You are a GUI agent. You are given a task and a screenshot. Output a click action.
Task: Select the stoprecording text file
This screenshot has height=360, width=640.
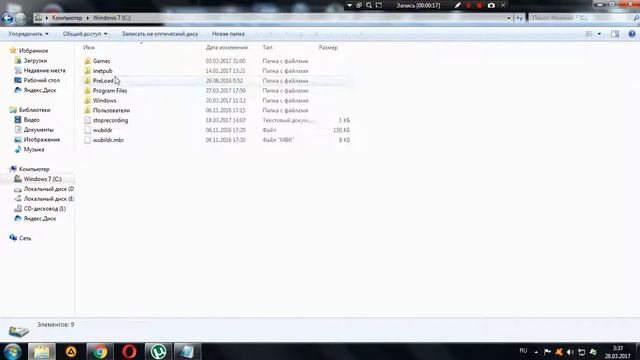(110, 120)
